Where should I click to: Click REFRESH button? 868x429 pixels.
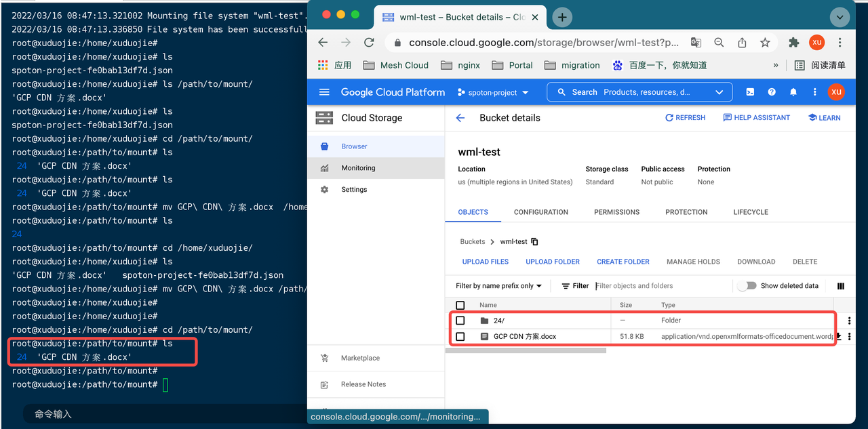point(686,118)
